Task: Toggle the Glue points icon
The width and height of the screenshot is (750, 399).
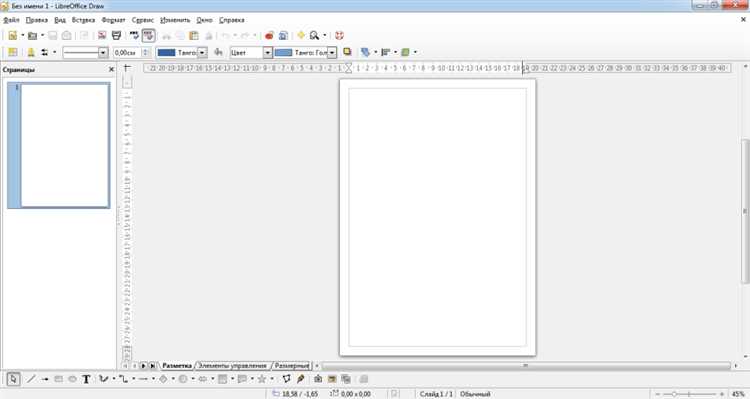Action: [300, 379]
